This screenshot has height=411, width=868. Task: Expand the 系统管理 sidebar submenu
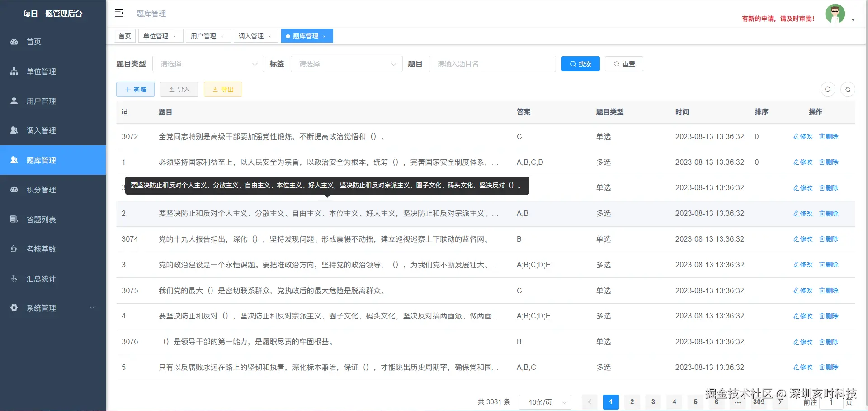pyautogui.click(x=53, y=308)
